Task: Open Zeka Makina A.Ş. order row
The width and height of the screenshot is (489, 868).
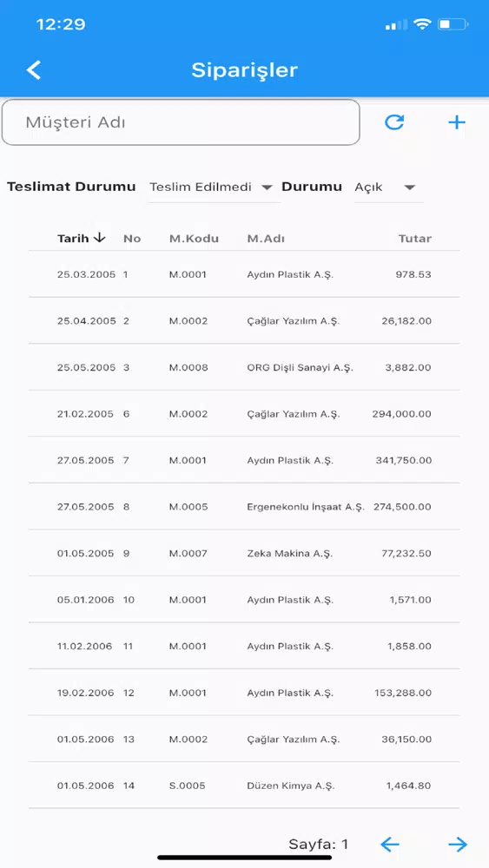Action: pos(244,553)
